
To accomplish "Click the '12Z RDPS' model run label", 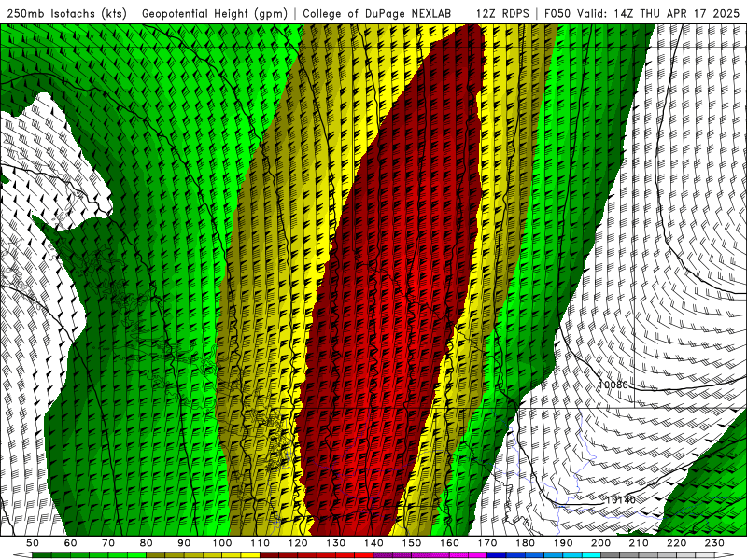I will point(502,13).
